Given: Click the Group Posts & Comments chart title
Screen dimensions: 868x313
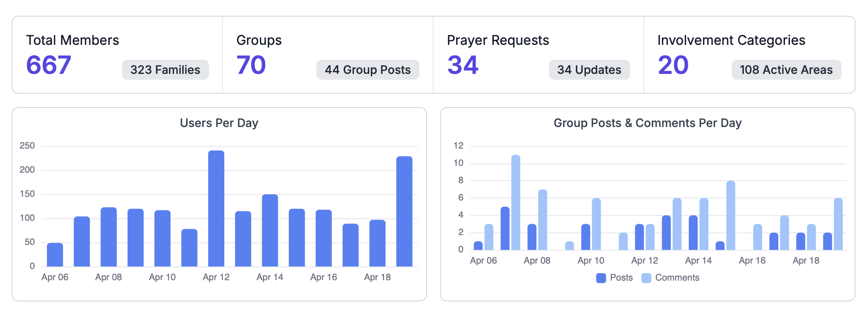Looking at the screenshot, I should (x=647, y=123).
